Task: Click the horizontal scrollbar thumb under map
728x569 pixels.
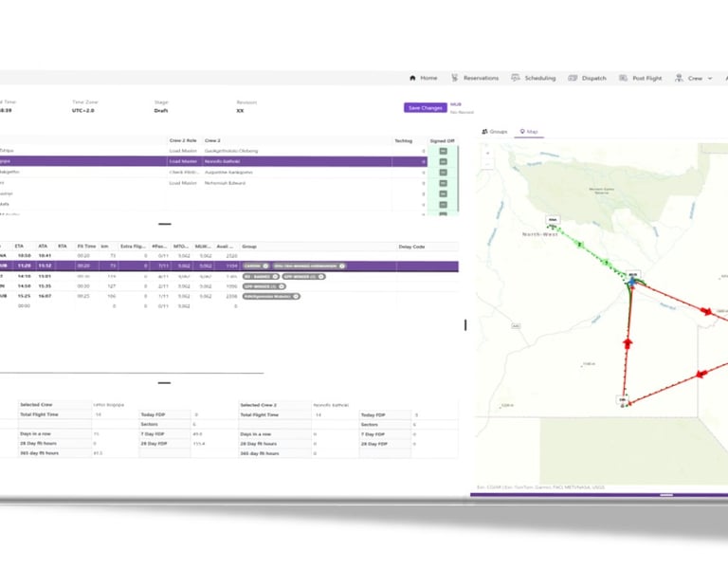Action: pos(666,495)
